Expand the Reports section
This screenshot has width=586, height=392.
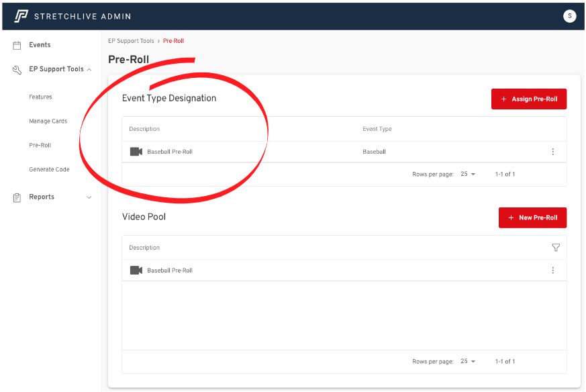click(x=89, y=197)
